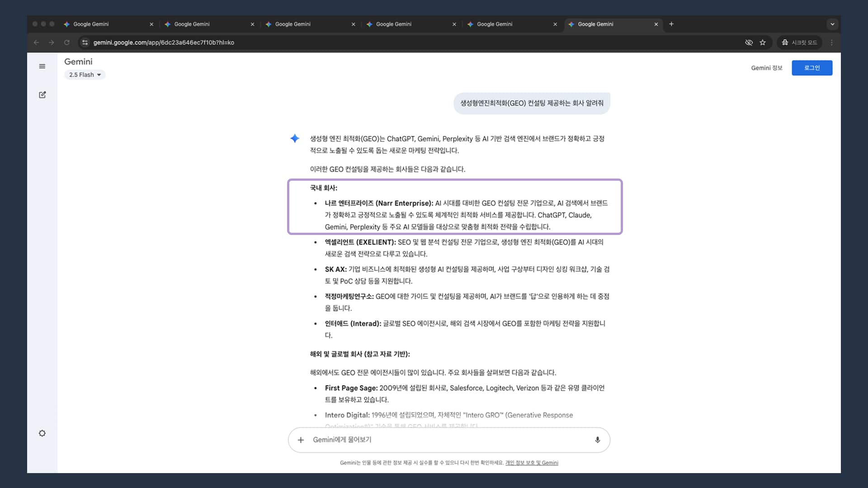Expand the 2.5 Flash model dropdown

pyautogui.click(x=85, y=75)
